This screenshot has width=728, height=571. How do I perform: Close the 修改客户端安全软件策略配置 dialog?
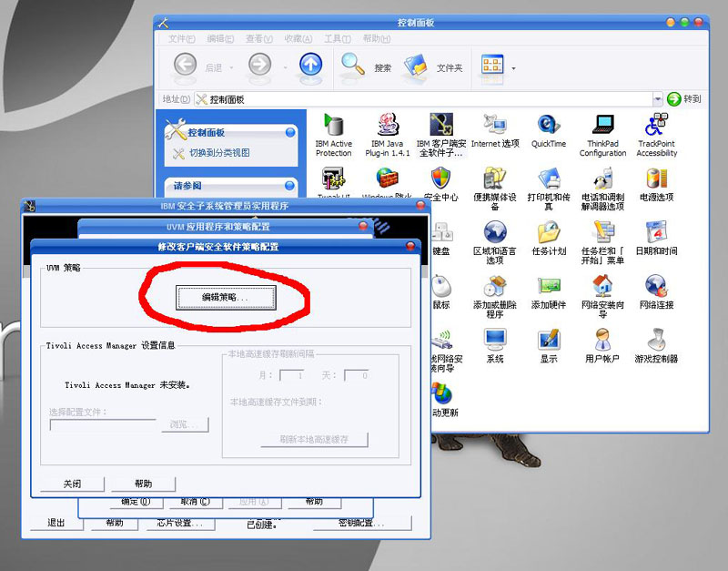(410, 246)
